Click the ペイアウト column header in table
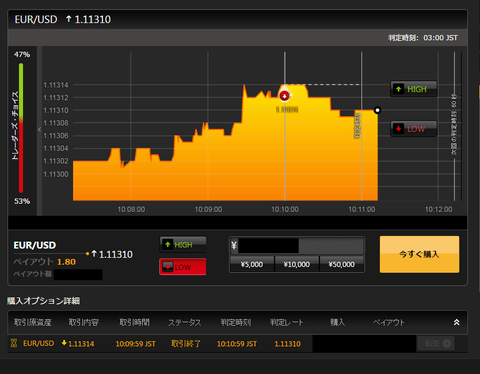This screenshot has width=480, height=374. (x=389, y=322)
